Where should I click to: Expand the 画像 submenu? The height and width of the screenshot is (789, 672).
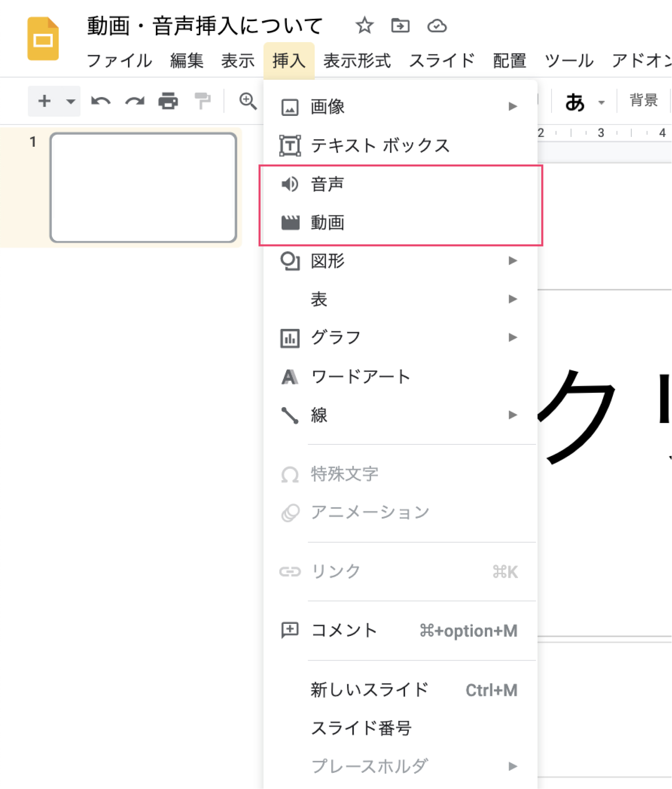click(513, 107)
